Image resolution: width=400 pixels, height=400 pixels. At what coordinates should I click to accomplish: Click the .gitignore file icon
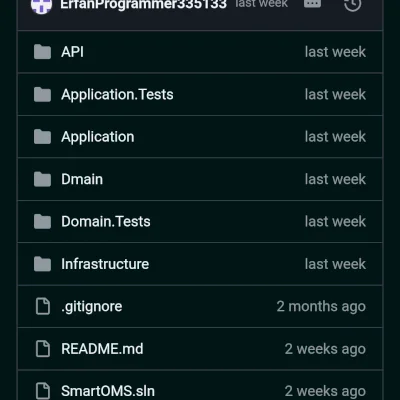click(x=43, y=306)
